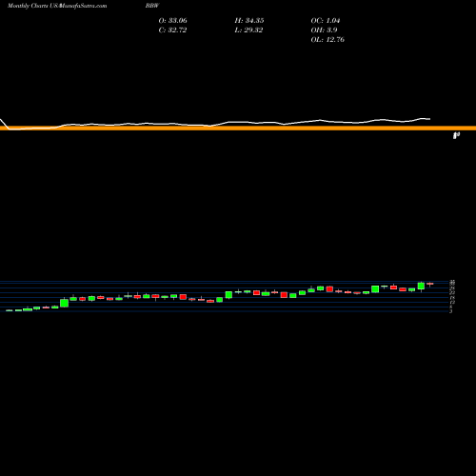Click the "OH: 3.9" value
The width and height of the screenshot is (476, 476).
pos(324,30)
